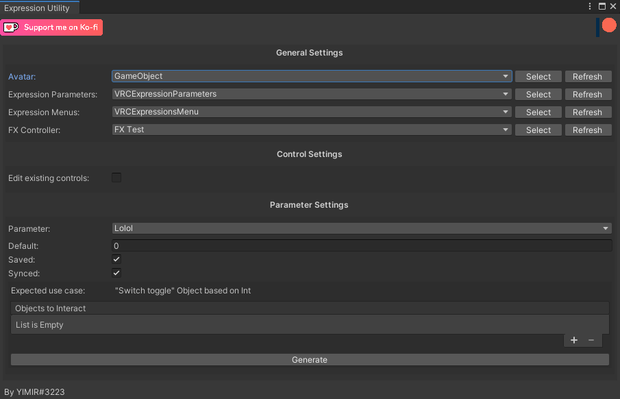Open the Avatar GameObject dropdown
The height and width of the screenshot is (399, 620).
(x=312, y=76)
